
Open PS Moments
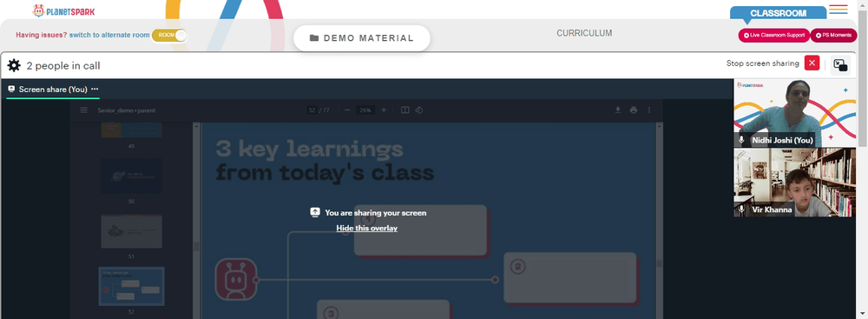[833, 35]
